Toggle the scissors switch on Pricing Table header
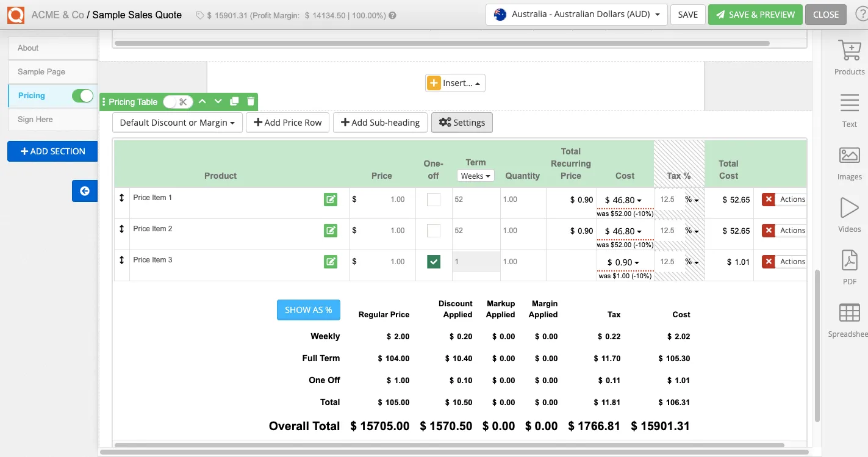Image resolution: width=868 pixels, height=457 pixels. coord(178,101)
